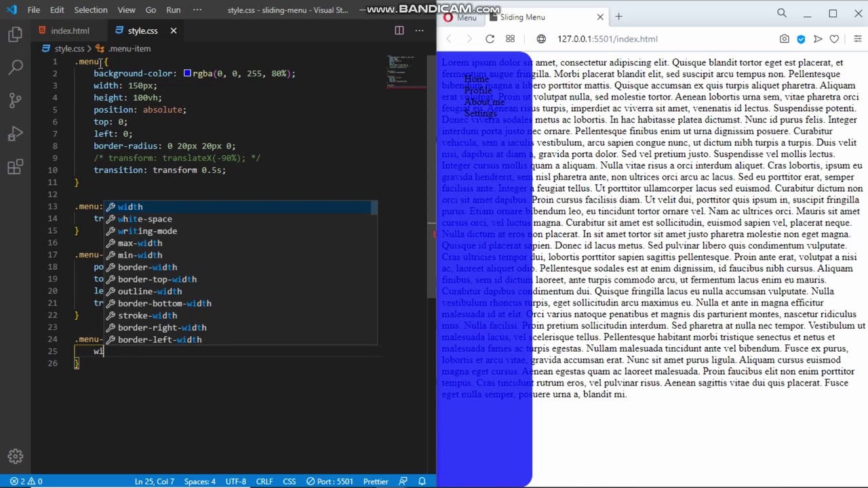
Task: Click the Opera send flow arrow icon
Action: [x=818, y=39]
